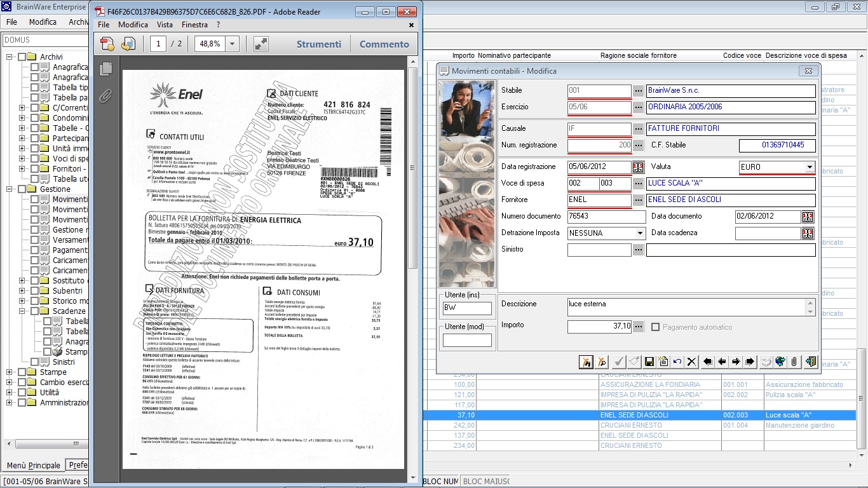The image size is (868, 488).
Task: Open the calendar for Data documento
Action: pyautogui.click(x=808, y=217)
